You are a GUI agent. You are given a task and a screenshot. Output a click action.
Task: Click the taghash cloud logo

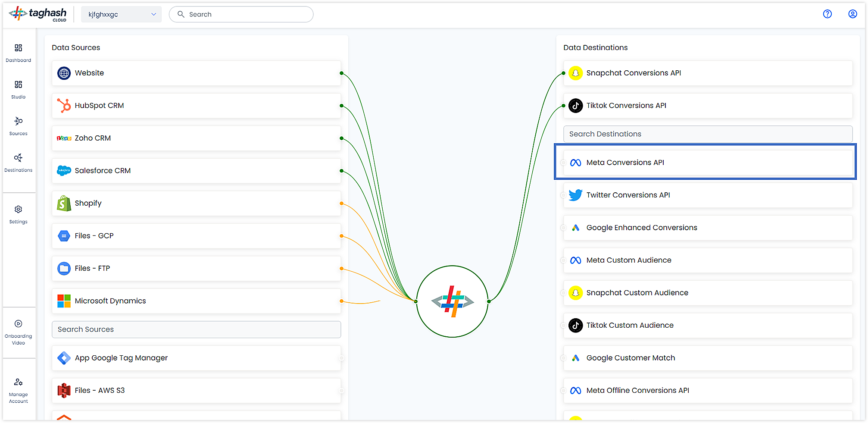tap(38, 14)
